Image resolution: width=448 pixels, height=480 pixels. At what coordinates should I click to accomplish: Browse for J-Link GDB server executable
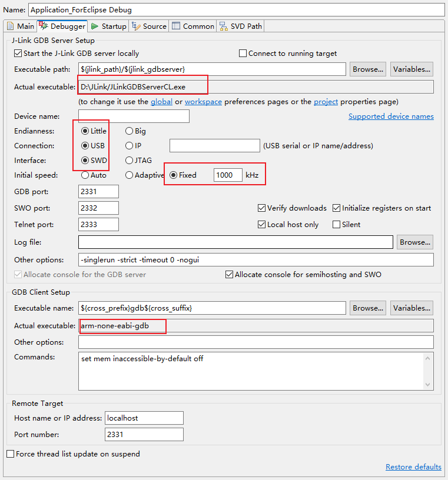coord(368,69)
